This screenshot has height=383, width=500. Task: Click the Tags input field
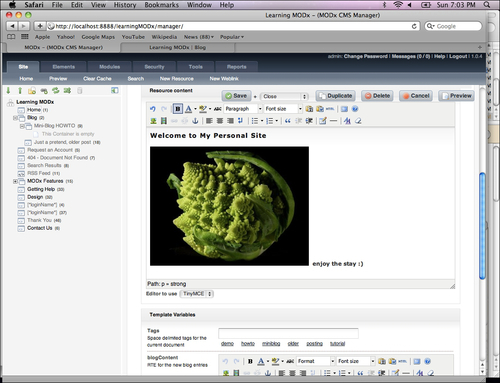click(x=288, y=333)
